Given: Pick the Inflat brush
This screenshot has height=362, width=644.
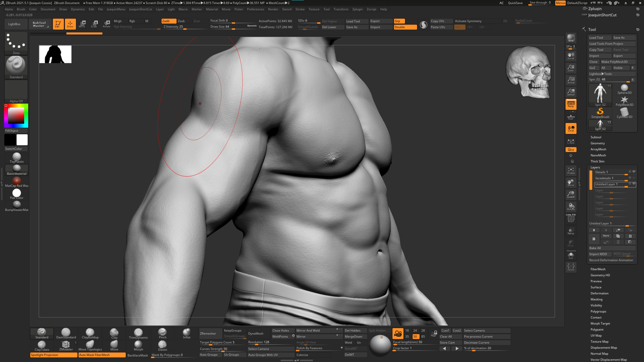Looking at the screenshot, I should [186, 334].
